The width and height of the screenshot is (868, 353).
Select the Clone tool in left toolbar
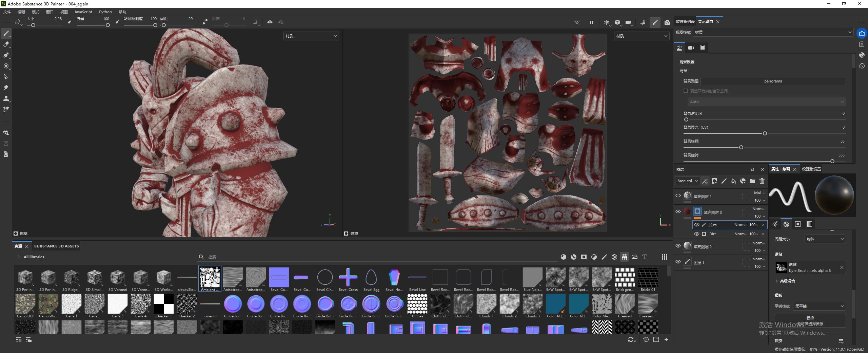[6, 99]
